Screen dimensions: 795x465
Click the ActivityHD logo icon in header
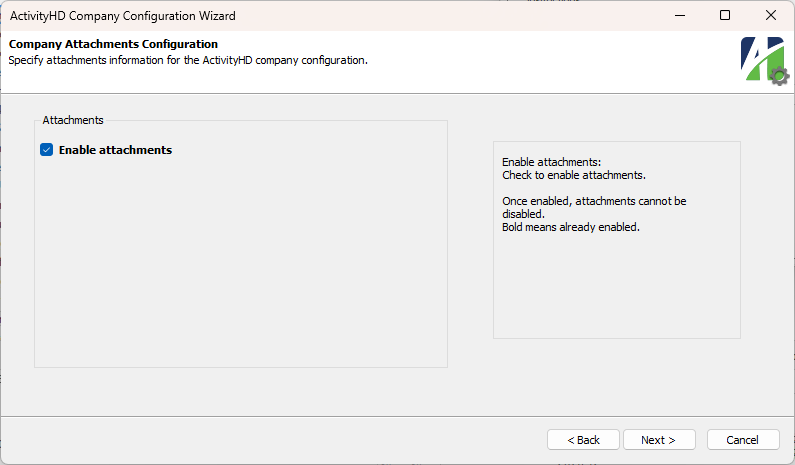(x=762, y=59)
